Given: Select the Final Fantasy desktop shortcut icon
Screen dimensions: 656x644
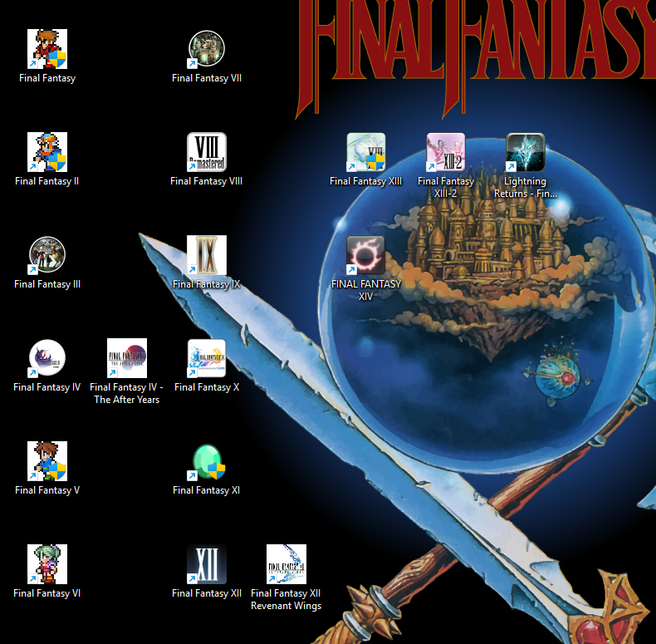Looking at the screenshot, I should 47,49.
